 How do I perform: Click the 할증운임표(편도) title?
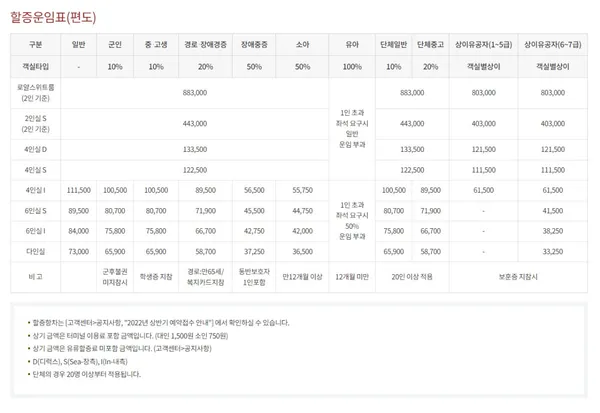click(x=53, y=17)
